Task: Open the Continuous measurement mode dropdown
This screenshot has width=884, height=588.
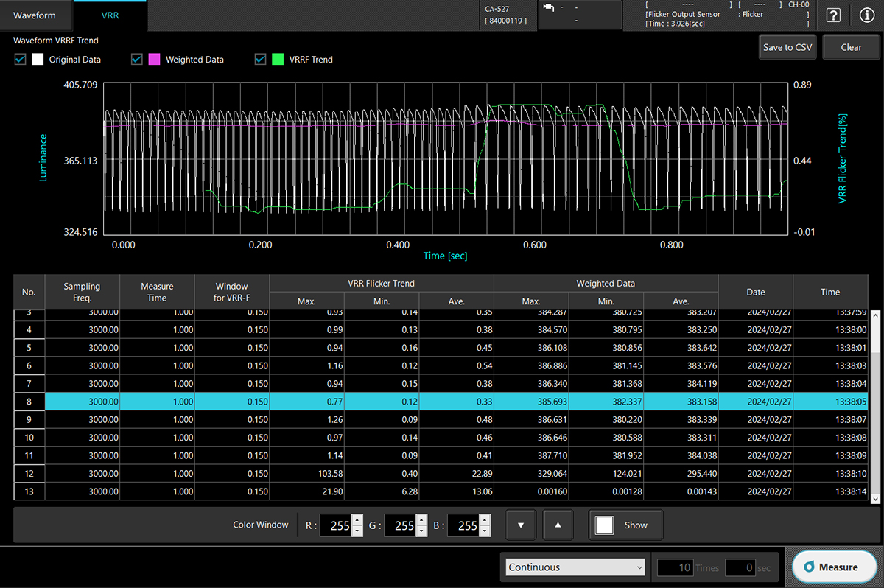Action: [575, 567]
